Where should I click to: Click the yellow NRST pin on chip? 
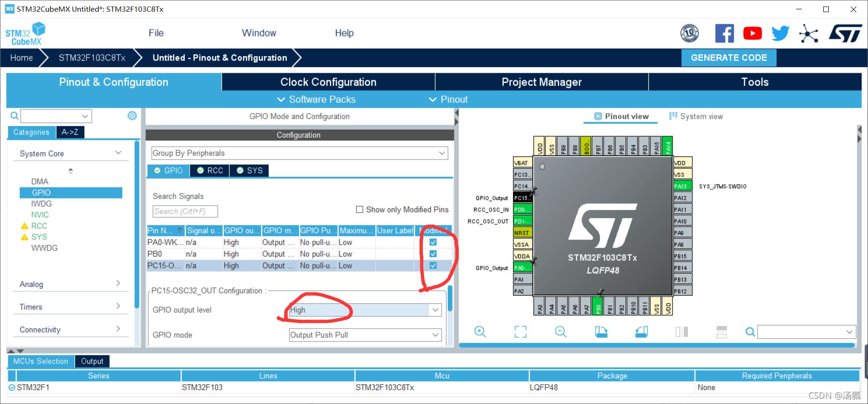522,233
